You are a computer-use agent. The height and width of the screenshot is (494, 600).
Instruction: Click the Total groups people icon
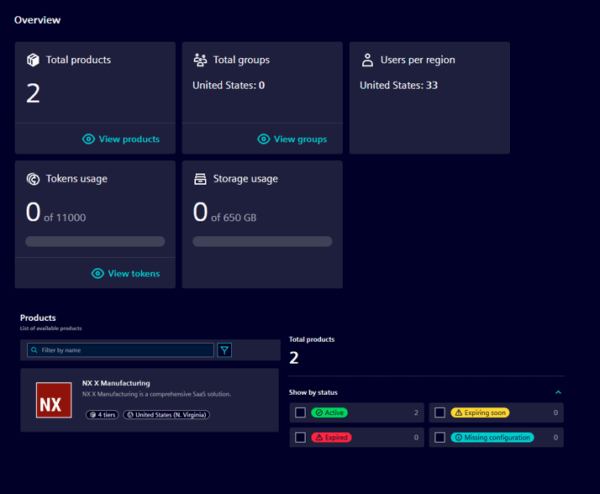(x=200, y=60)
